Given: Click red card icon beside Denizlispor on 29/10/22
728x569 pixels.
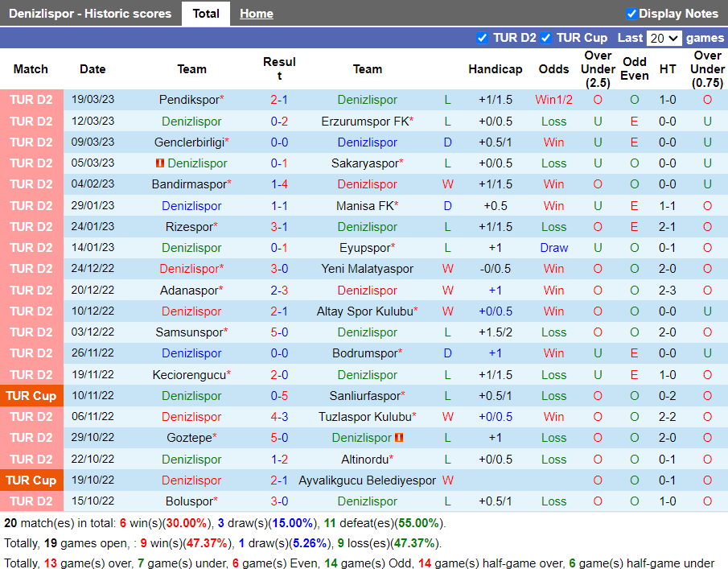Looking at the screenshot, I should (399, 438).
